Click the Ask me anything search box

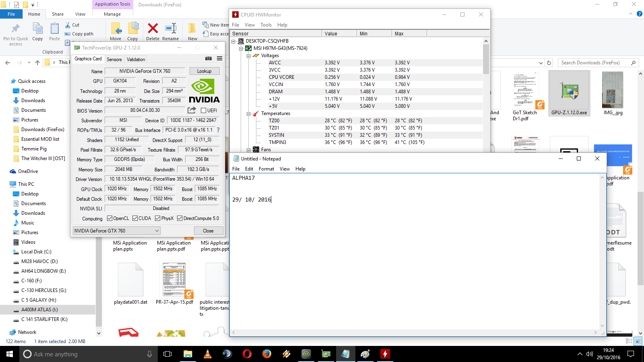(x=89, y=354)
